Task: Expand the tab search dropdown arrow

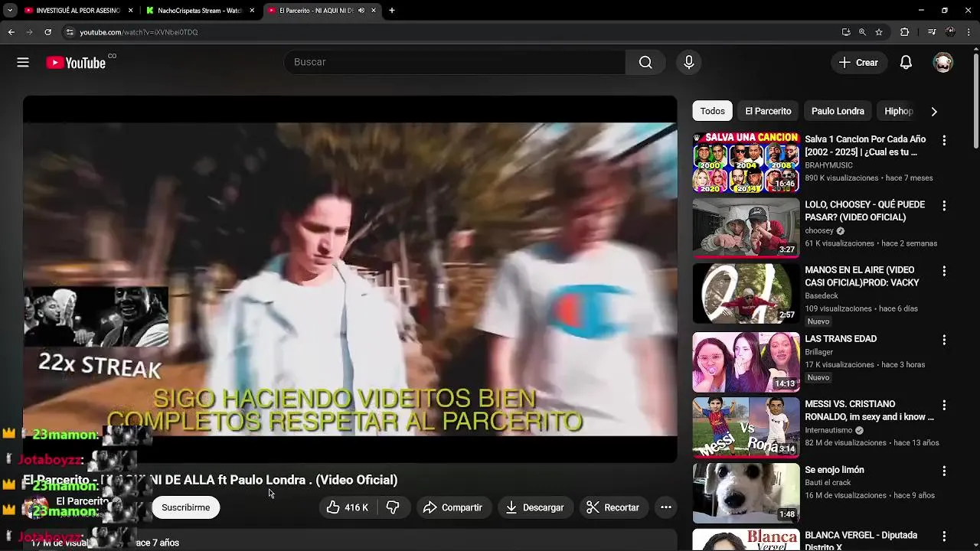Action: tap(10, 11)
